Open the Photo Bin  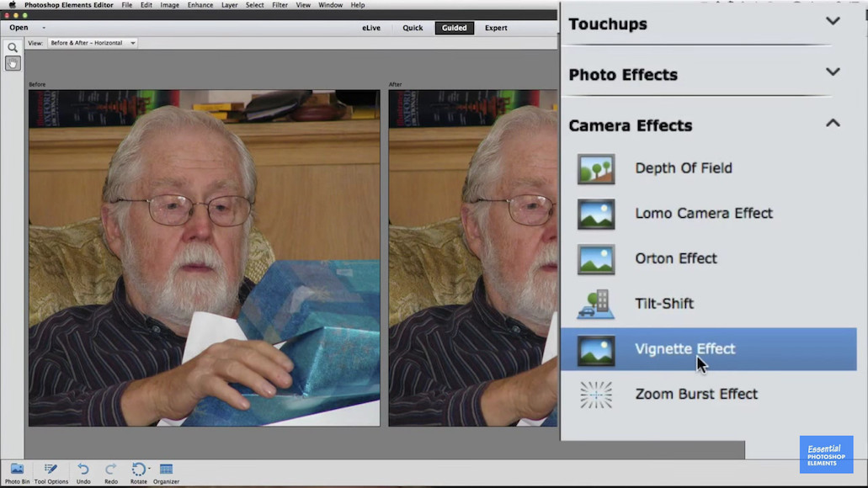pyautogui.click(x=17, y=474)
